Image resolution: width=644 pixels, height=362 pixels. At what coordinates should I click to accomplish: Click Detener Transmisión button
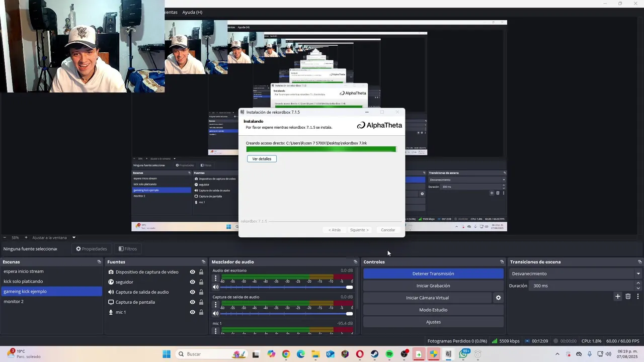tap(433, 274)
